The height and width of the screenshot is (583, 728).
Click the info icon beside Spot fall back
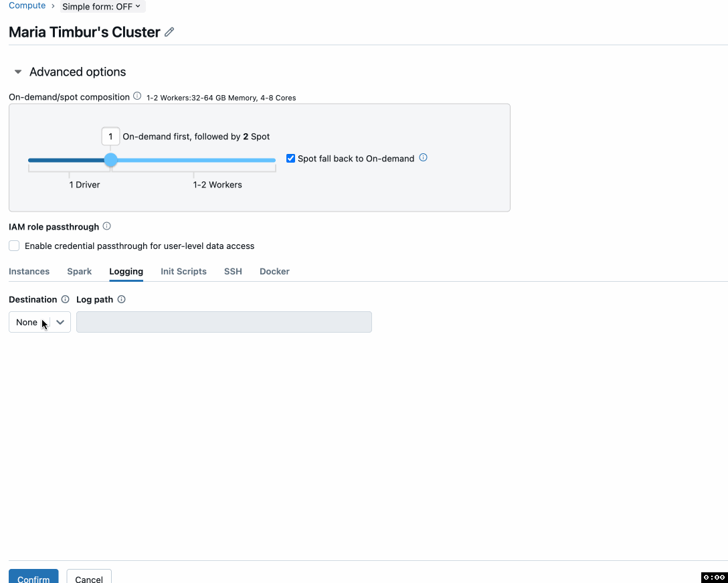click(x=423, y=158)
